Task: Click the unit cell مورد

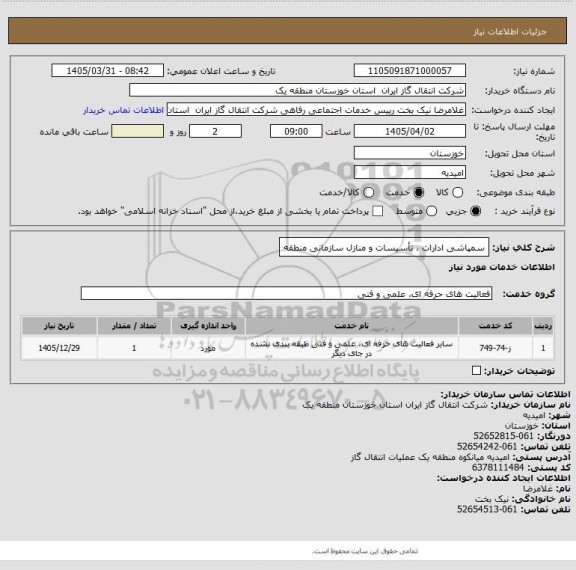Action: [x=208, y=348]
